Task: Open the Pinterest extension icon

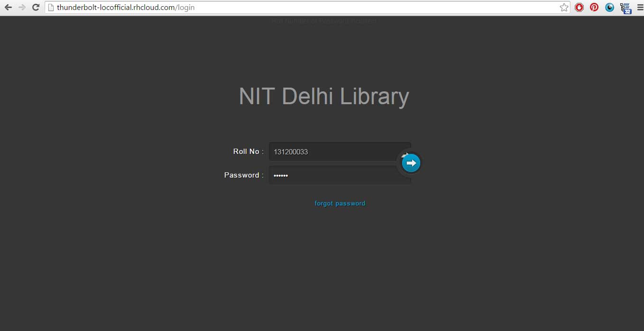Action: (594, 8)
